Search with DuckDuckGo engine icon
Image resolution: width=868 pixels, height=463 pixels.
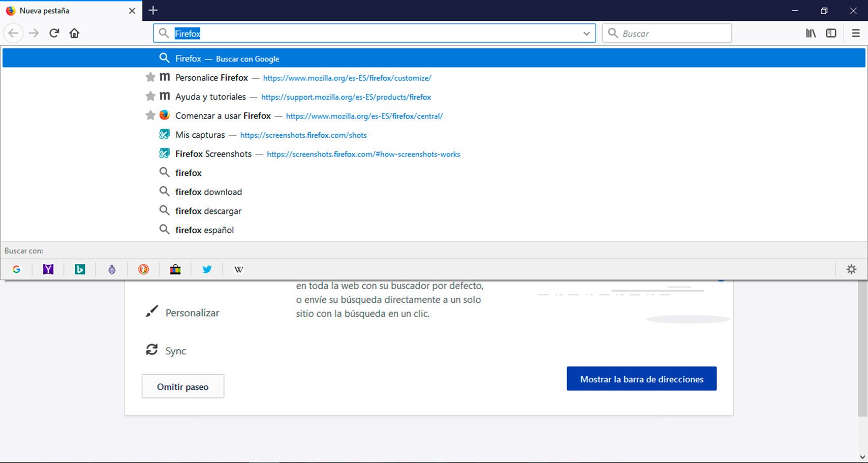pyautogui.click(x=143, y=269)
